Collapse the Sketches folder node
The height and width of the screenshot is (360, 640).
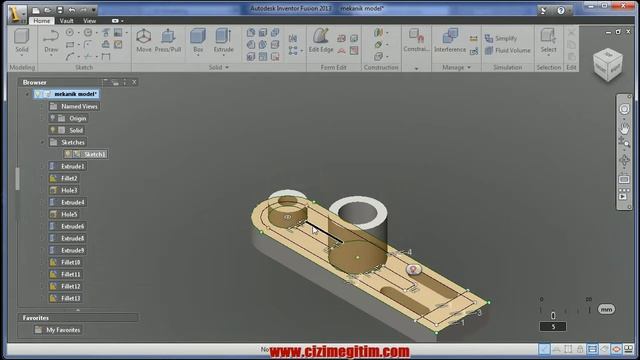(42, 142)
